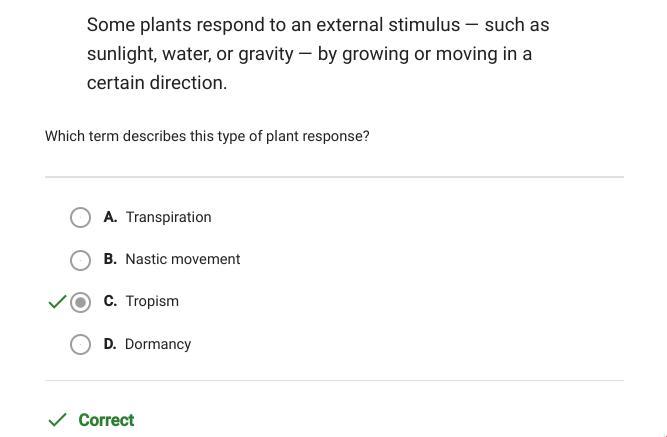Click the green checkmark next to Correct

point(58,420)
